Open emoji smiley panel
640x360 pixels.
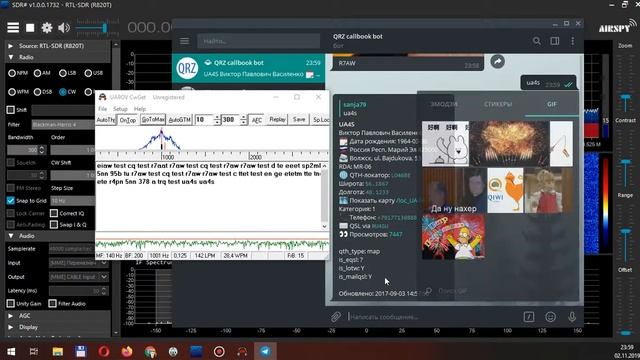(551, 317)
